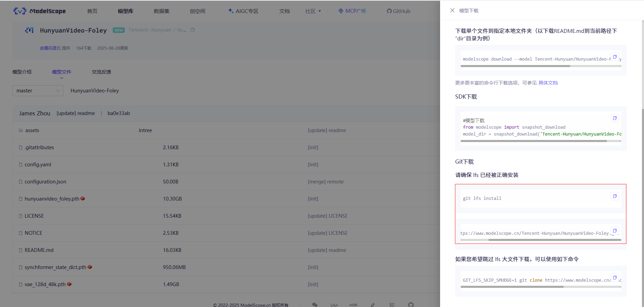Open the configuration.json file
The width and height of the screenshot is (644, 307).
tap(46, 182)
